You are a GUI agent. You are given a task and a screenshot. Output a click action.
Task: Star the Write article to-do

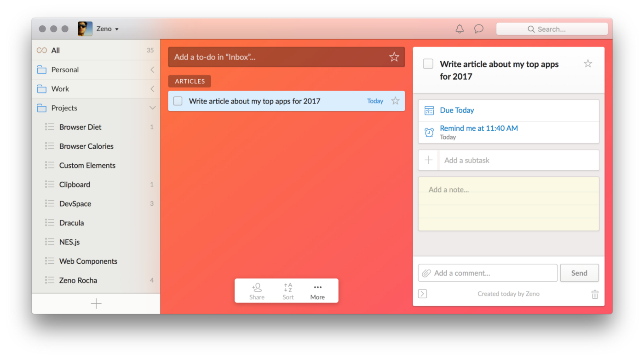[x=395, y=101]
